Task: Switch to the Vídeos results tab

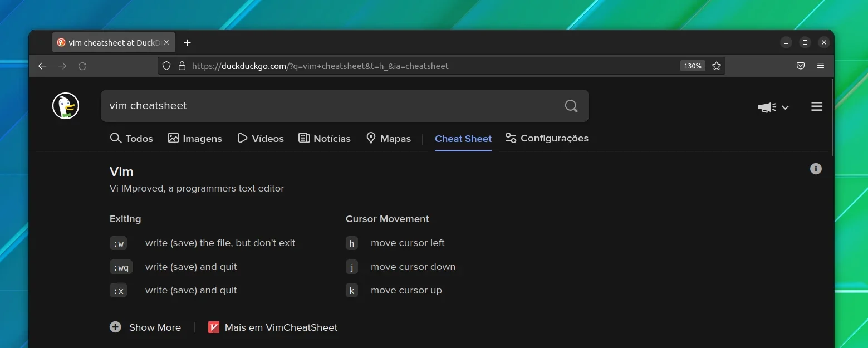Action: (261, 138)
